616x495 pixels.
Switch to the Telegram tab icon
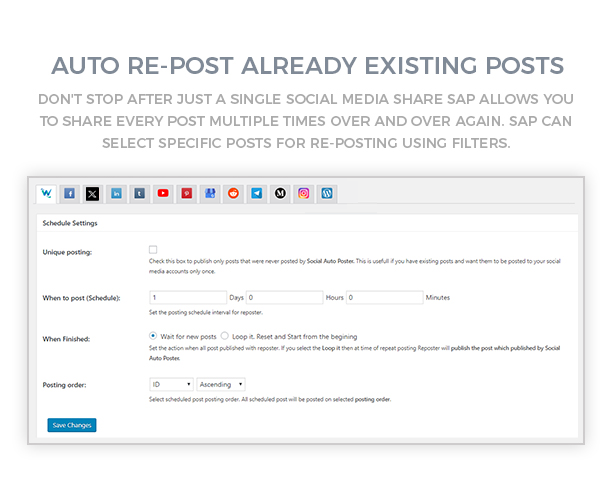(x=257, y=194)
